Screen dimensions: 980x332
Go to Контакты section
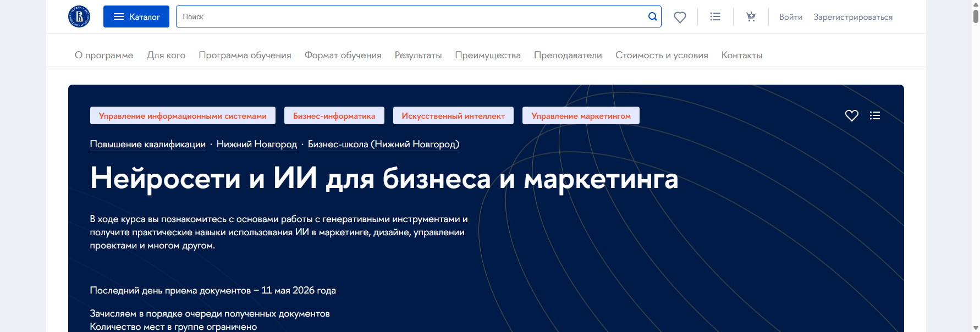click(742, 55)
